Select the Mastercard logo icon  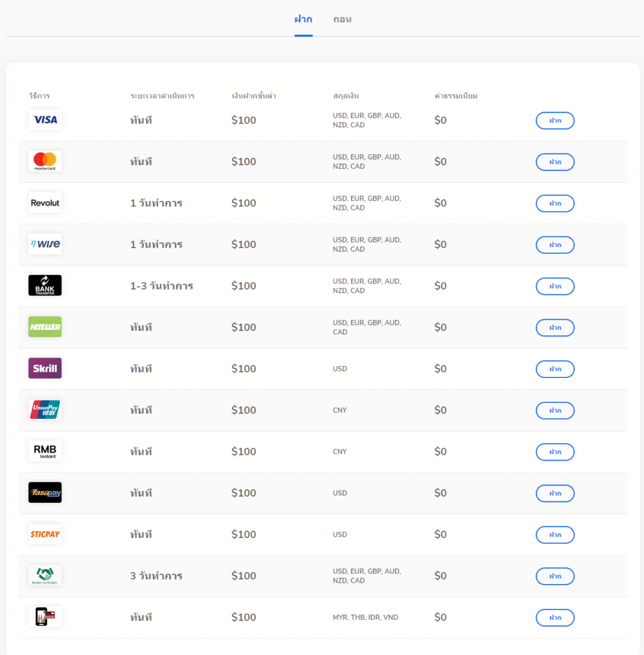[x=45, y=161]
